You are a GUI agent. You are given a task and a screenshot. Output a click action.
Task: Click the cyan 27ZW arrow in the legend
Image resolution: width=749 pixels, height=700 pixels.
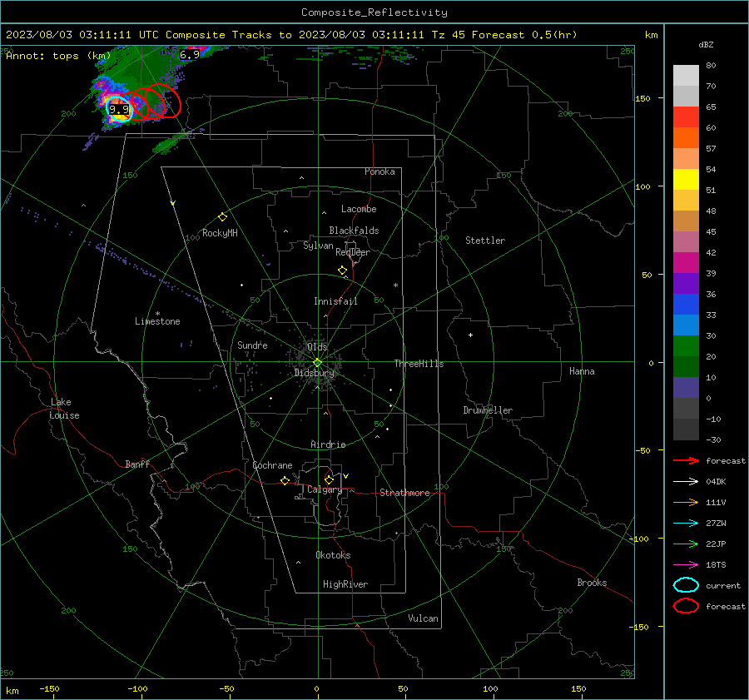click(x=686, y=524)
